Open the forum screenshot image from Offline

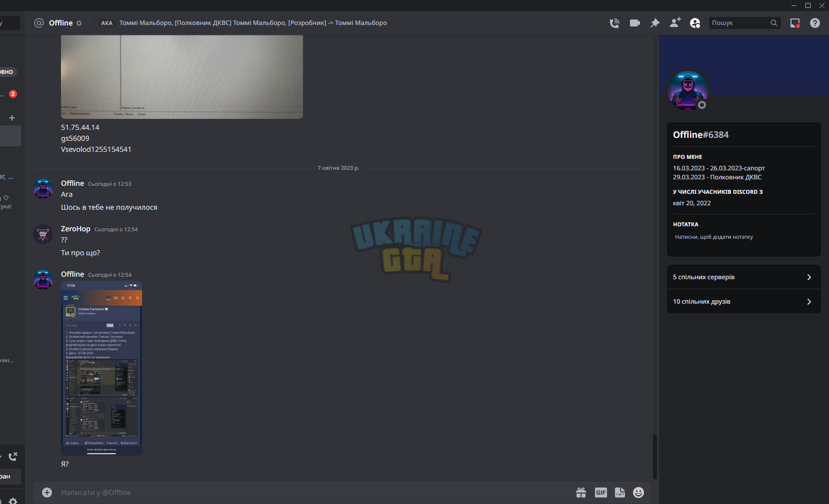pyautogui.click(x=101, y=368)
